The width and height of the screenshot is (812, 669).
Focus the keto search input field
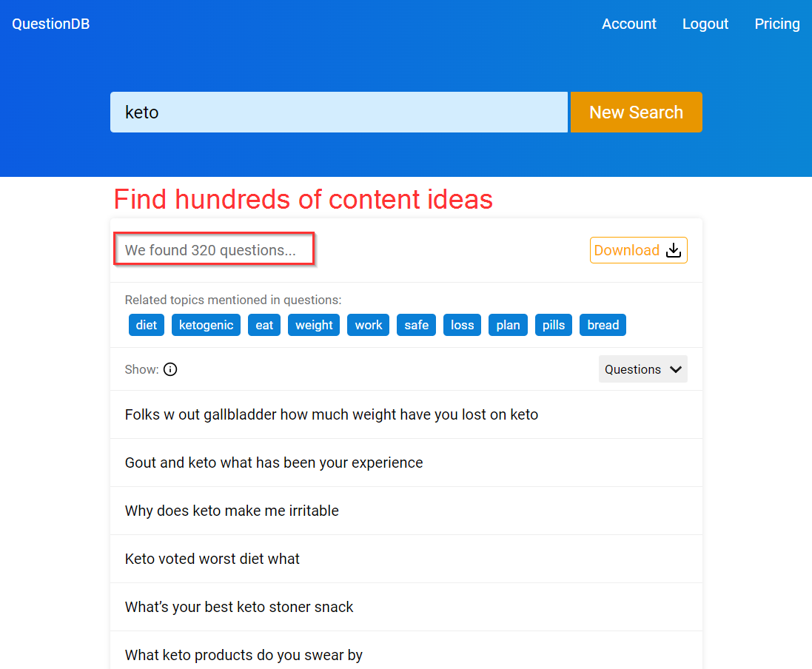pyautogui.click(x=339, y=112)
